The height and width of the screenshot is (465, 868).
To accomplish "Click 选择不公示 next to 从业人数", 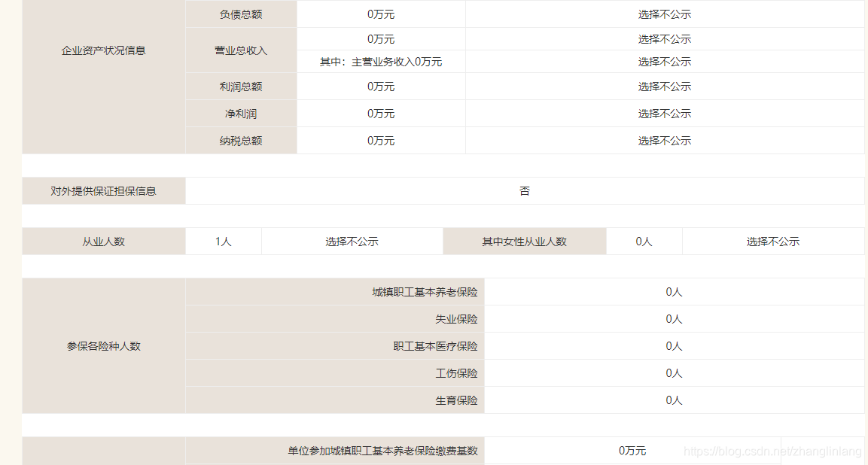I will pyautogui.click(x=352, y=241).
